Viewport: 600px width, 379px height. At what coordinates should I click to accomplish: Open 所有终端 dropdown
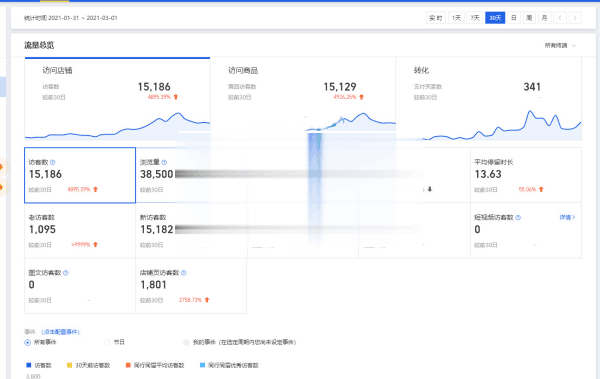560,46
